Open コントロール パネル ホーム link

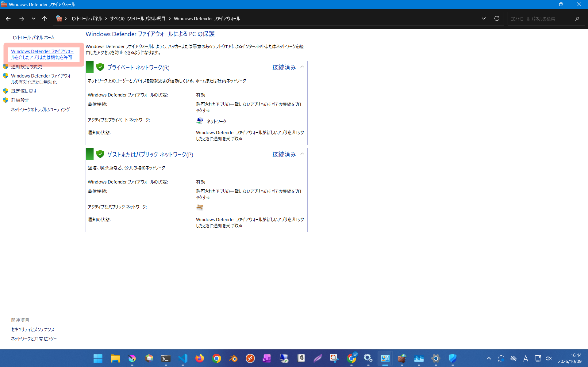click(33, 37)
